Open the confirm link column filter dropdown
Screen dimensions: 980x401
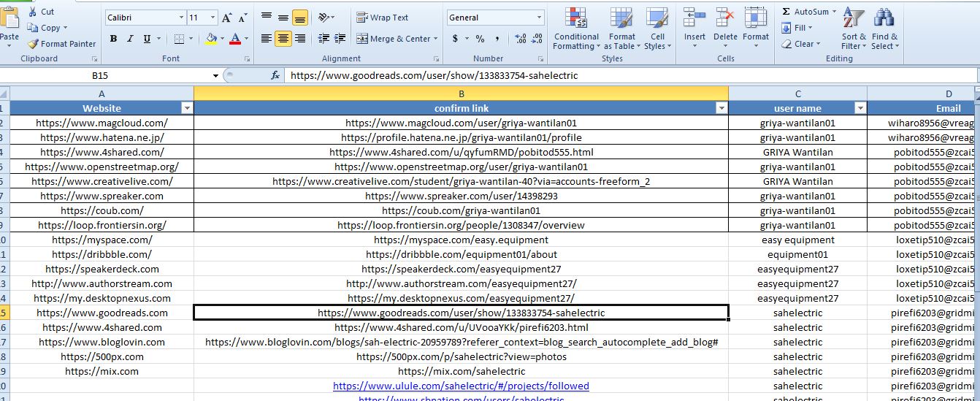721,108
